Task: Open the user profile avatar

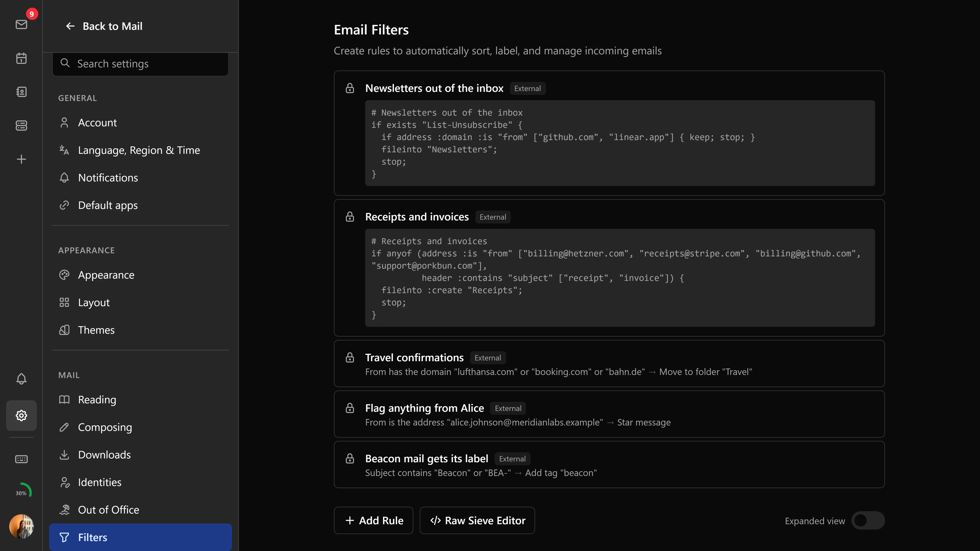Action: point(21,526)
